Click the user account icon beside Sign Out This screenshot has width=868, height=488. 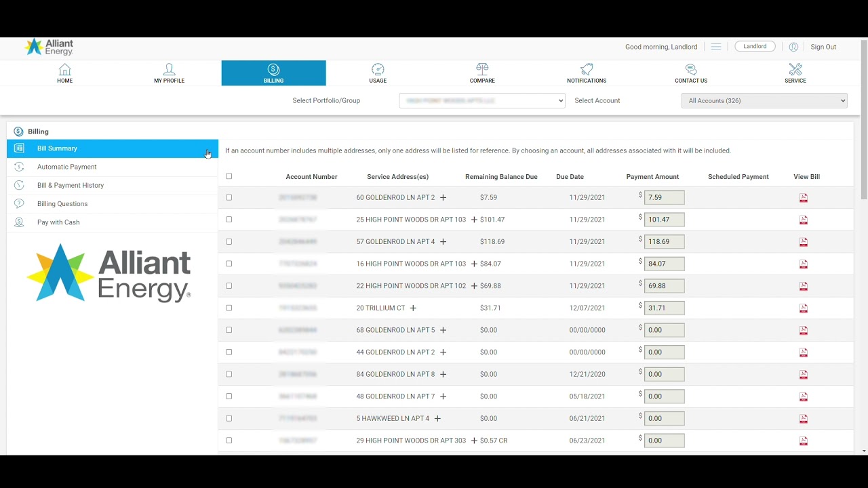793,47
